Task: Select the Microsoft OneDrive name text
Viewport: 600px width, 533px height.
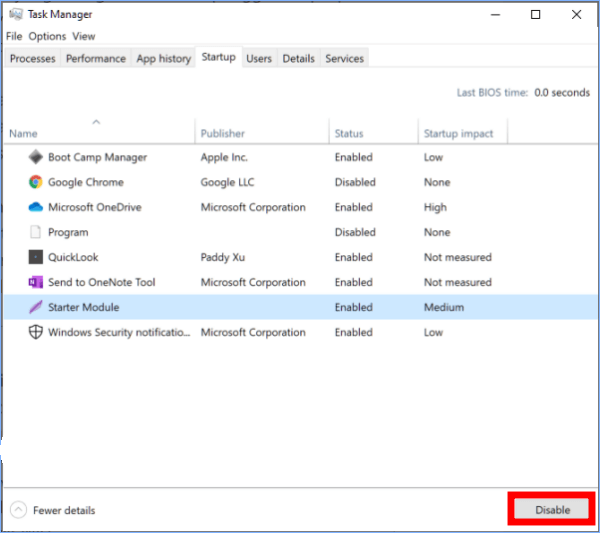Action: point(95,207)
